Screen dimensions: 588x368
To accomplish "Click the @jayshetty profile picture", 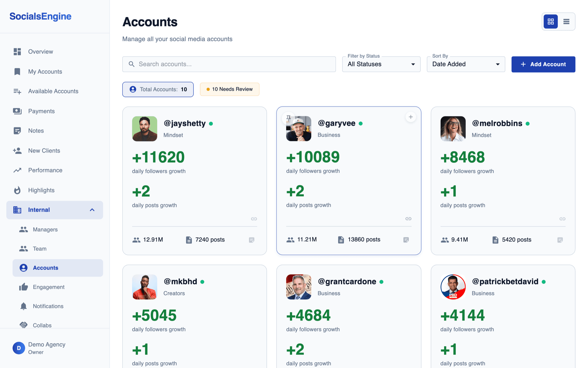I will click(x=145, y=129).
